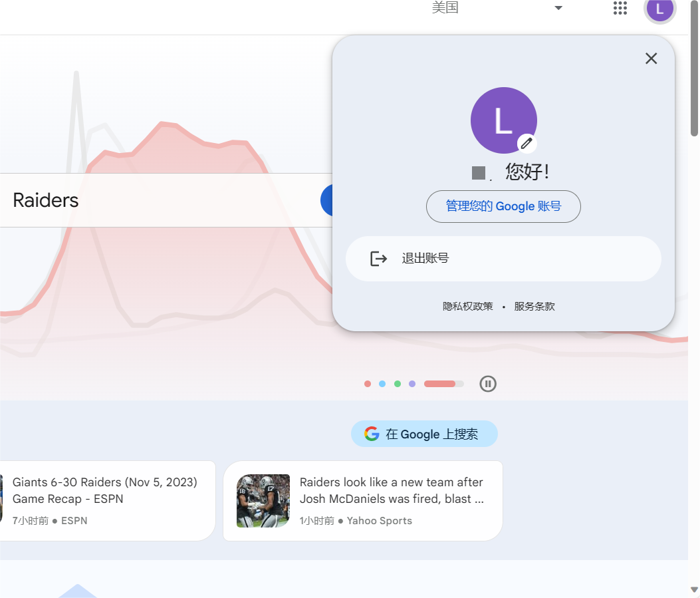Open the Google apps grid
Viewport: 700px width, 598px height.
pos(620,9)
